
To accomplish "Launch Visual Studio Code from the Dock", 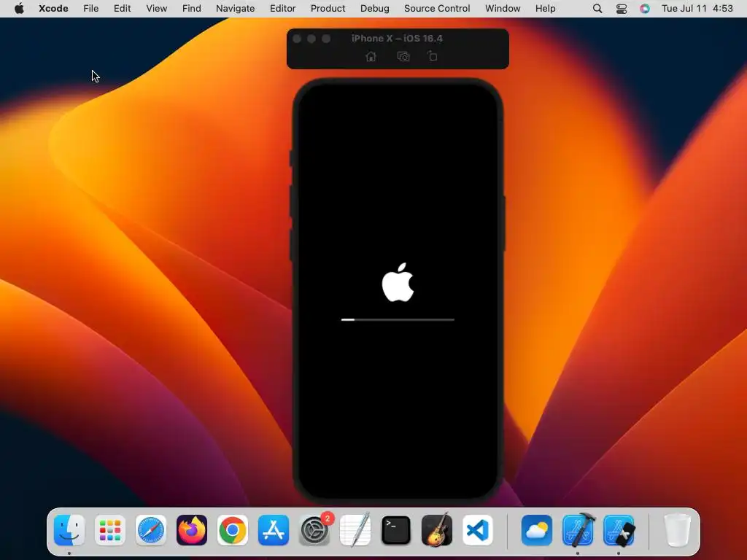I will click(x=478, y=530).
